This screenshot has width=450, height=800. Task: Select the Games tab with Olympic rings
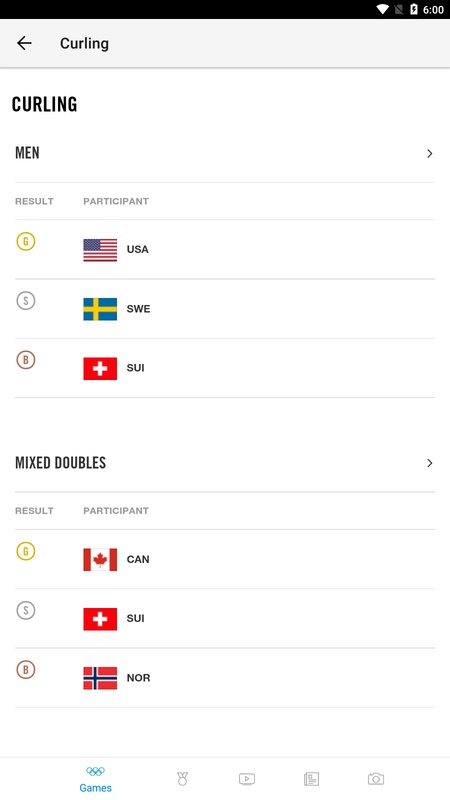[x=95, y=780]
